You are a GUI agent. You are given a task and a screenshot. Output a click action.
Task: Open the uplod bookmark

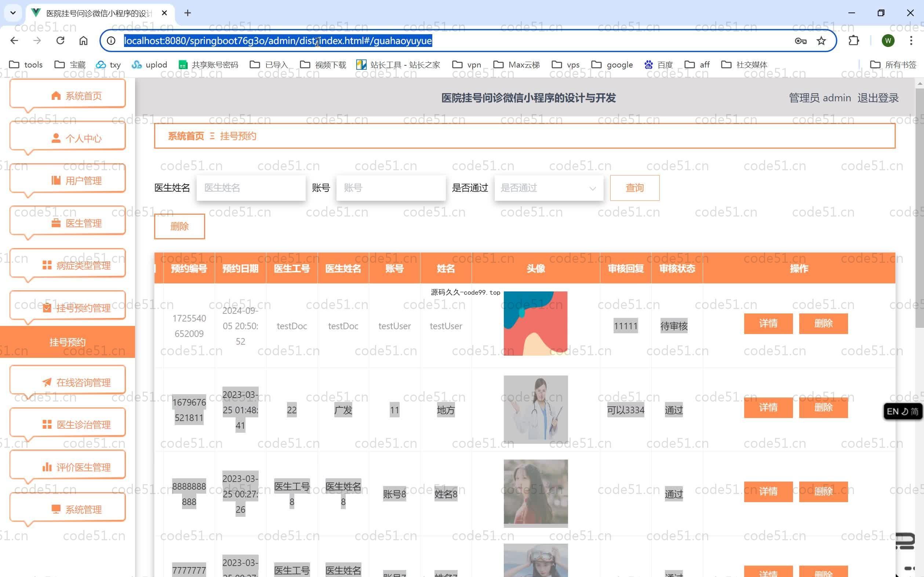tap(149, 65)
